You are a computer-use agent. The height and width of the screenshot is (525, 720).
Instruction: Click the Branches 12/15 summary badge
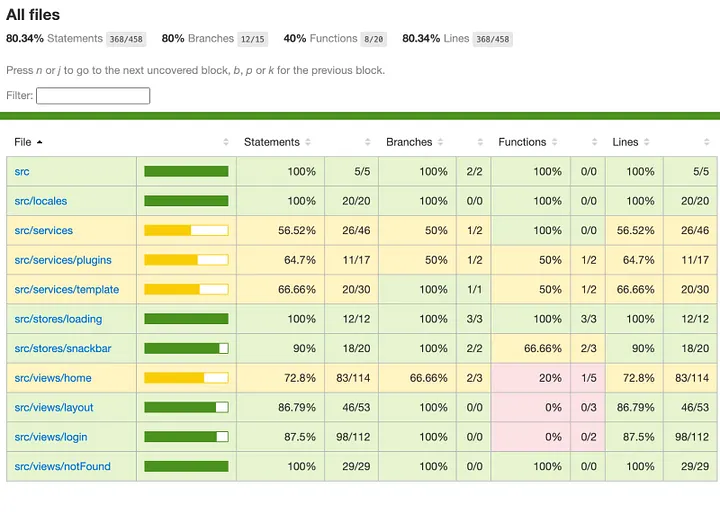253,39
